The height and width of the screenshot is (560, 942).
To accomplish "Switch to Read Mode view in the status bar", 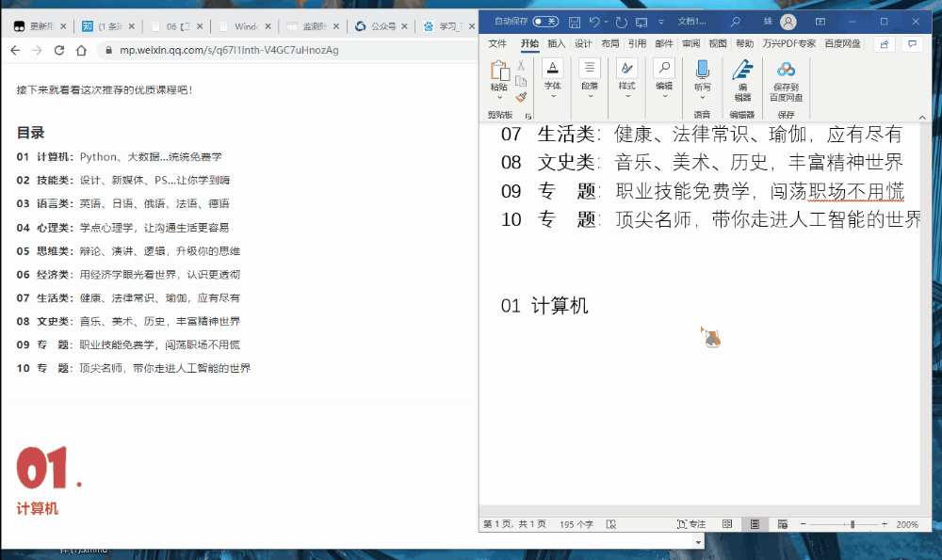I will pos(726,524).
